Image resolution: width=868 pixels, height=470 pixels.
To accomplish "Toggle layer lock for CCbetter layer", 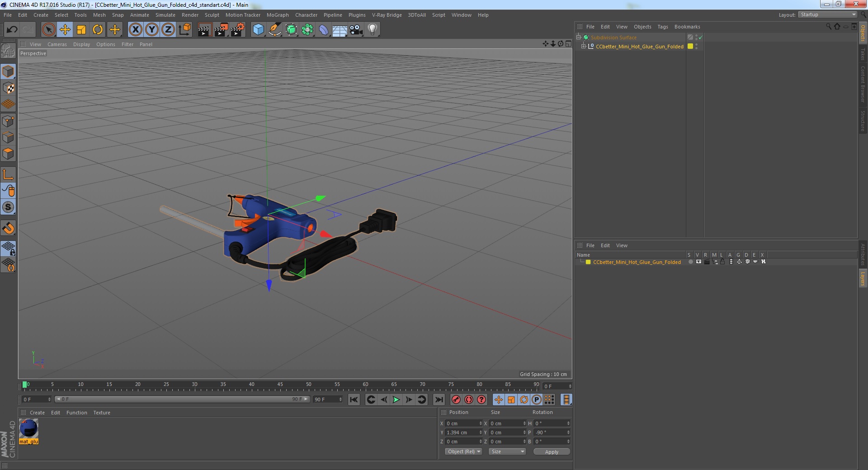I will [722, 262].
